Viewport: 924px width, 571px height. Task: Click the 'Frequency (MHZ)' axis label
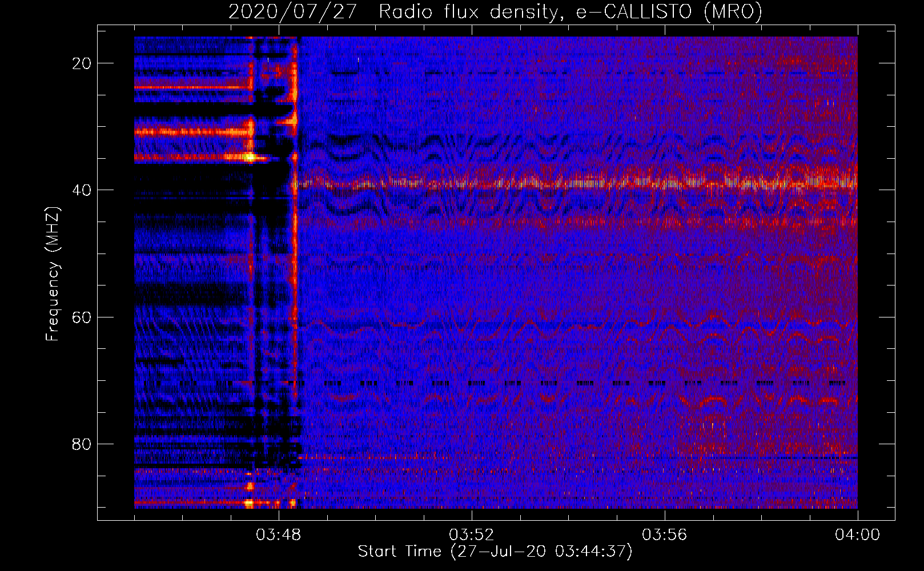click(53, 274)
